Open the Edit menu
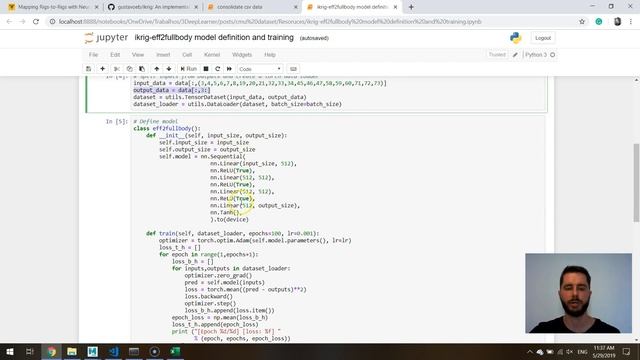The image size is (640, 360). pos(115,55)
